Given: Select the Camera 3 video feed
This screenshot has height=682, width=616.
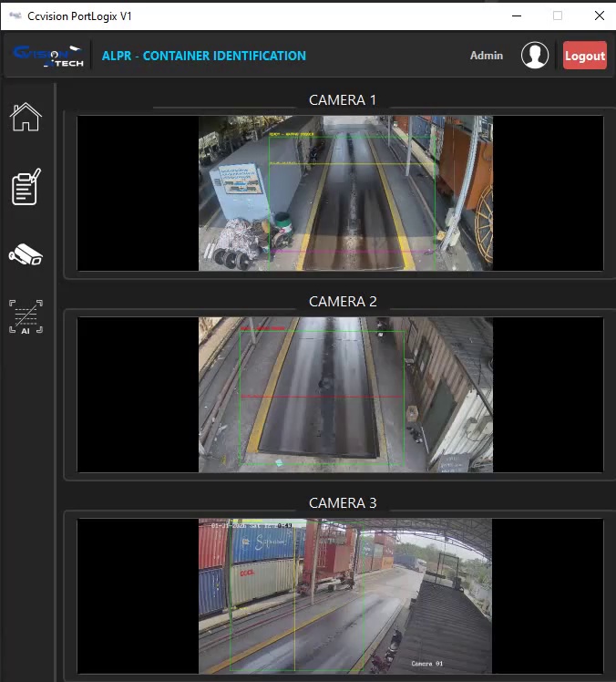Looking at the screenshot, I should tap(341, 596).
